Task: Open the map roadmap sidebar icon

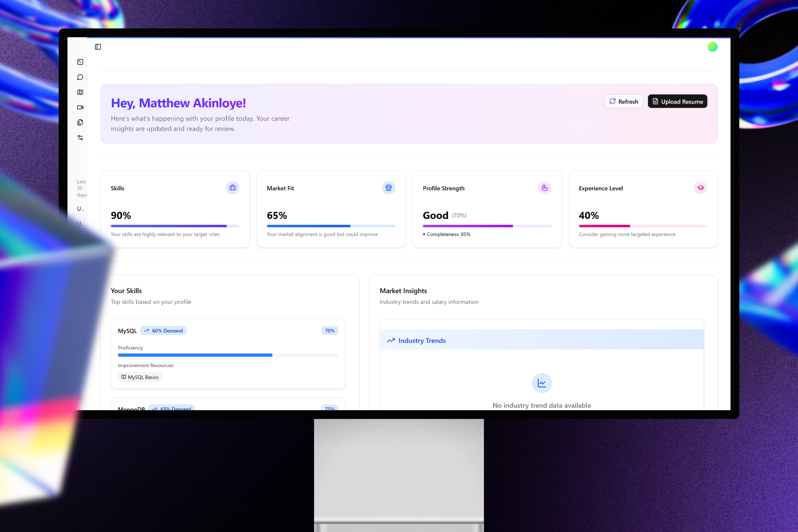Action: point(80,92)
